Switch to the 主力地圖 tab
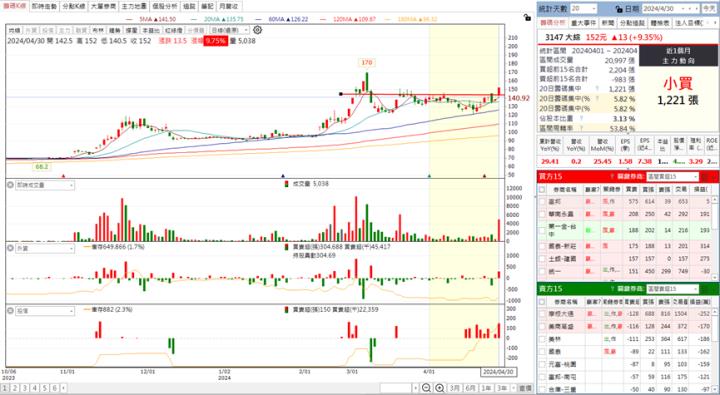720x395 pixels. point(134,6)
